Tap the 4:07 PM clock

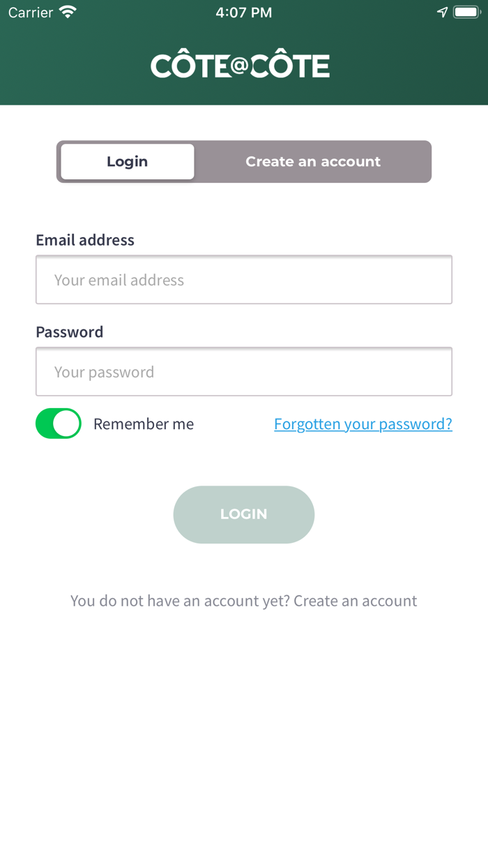pyautogui.click(x=244, y=13)
